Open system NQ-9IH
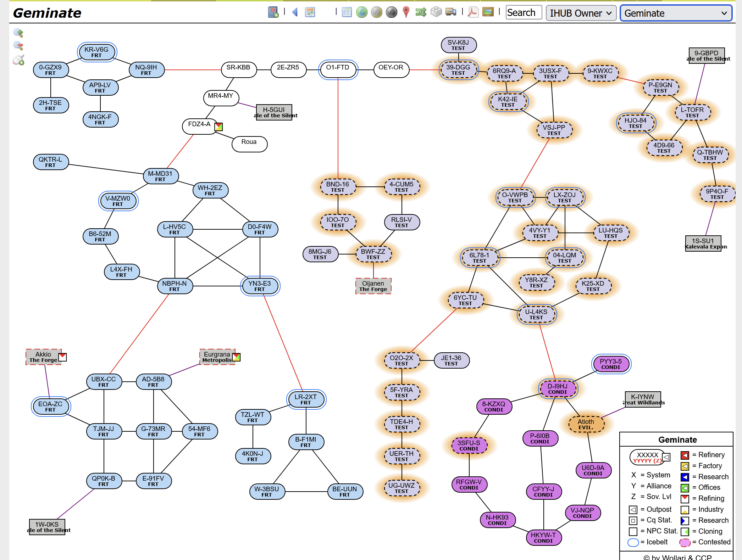Image resolution: width=742 pixels, height=560 pixels. click(x=146, y=70)
